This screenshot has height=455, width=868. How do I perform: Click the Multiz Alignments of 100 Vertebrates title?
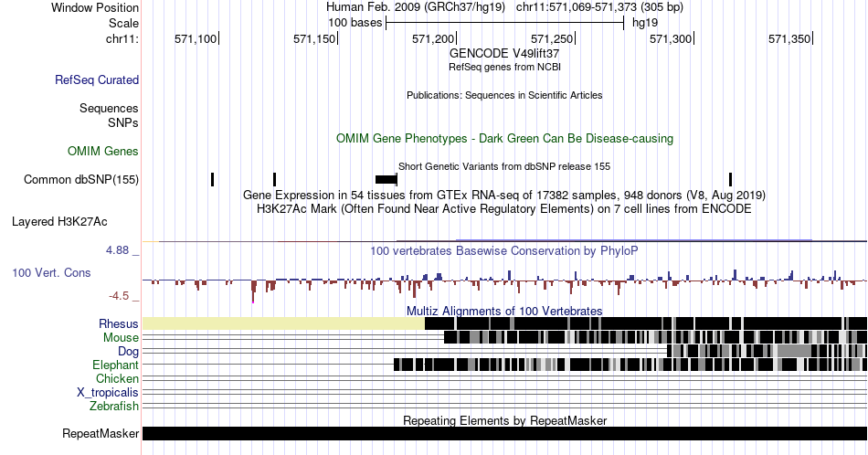(504, 311)
